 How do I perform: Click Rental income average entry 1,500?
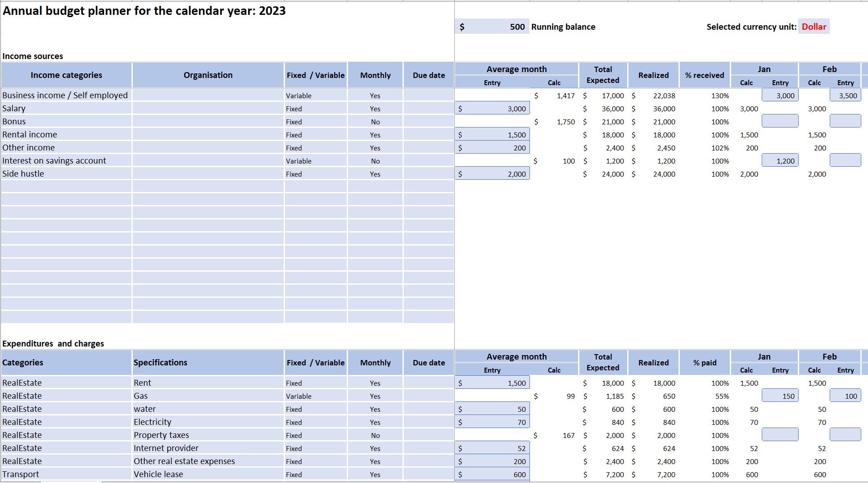coord(492,134)
